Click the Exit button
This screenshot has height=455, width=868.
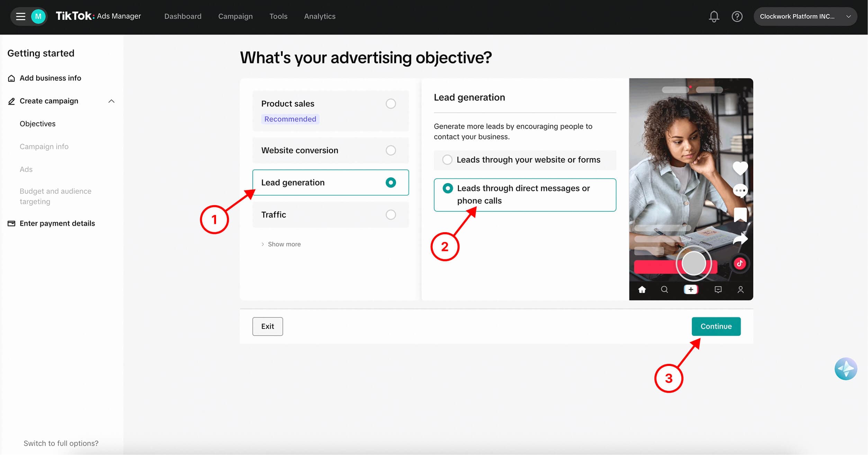click(268, 326)
